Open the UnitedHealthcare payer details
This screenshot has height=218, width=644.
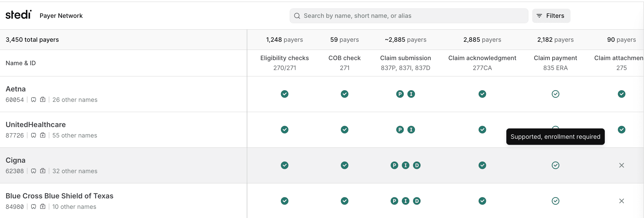coord(36,125)
